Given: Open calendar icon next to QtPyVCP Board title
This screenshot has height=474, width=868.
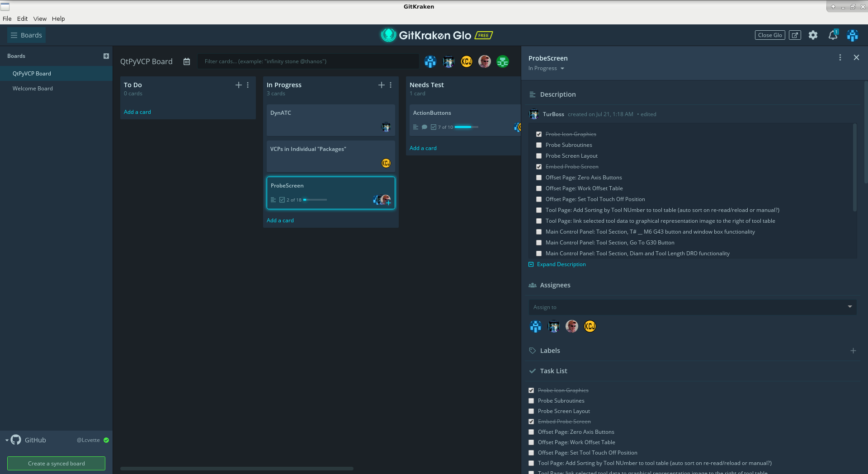Looking at the screenshot, I should click(x=187, y=61).
